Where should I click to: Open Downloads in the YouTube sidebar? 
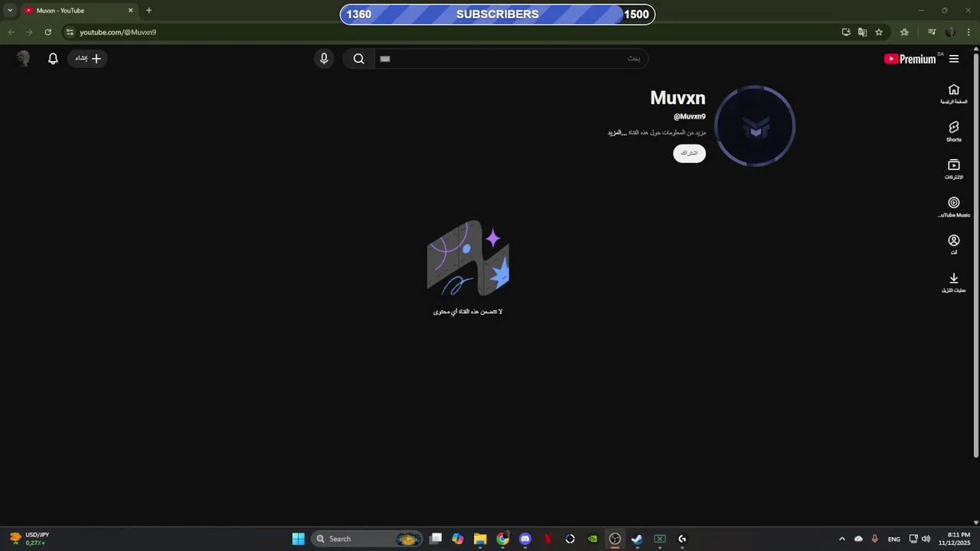[954, 282]
